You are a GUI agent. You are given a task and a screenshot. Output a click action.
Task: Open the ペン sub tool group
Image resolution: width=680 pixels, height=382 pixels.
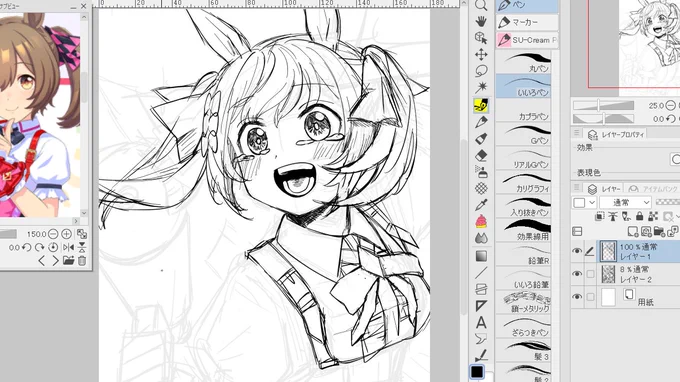click(x=527, y=6)
